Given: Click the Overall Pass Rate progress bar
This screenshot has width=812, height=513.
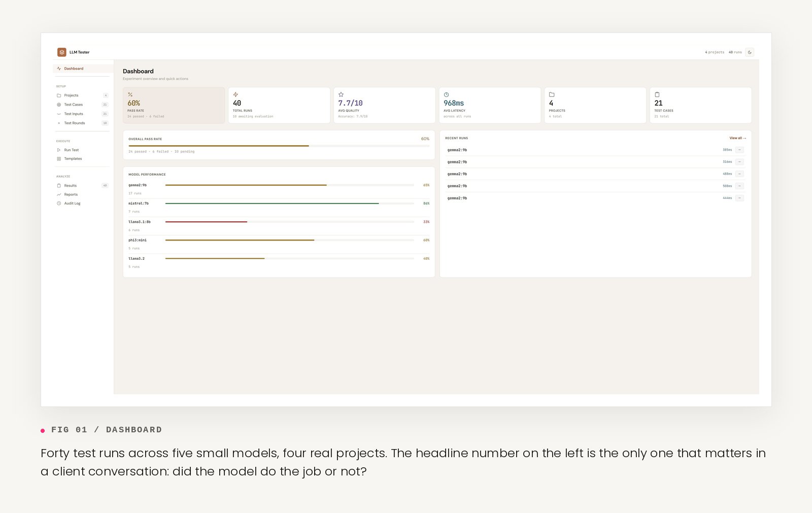Looking at the screenshot, I should point(279,146).
